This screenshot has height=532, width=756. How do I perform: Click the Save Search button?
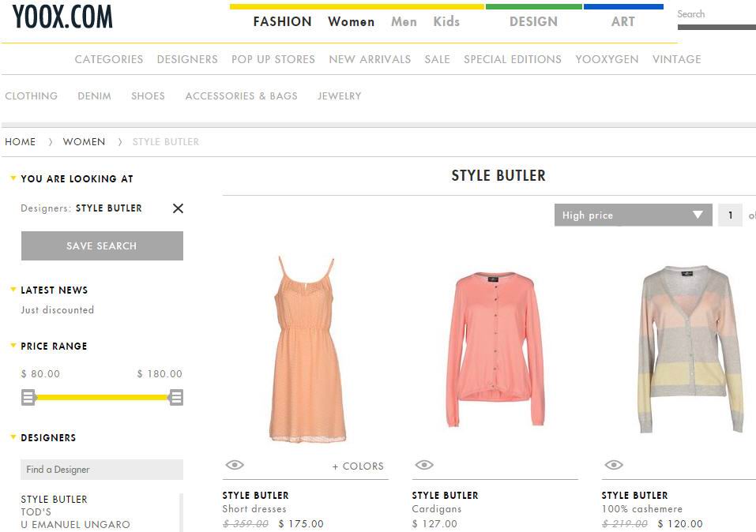click(x=102, y=245)
